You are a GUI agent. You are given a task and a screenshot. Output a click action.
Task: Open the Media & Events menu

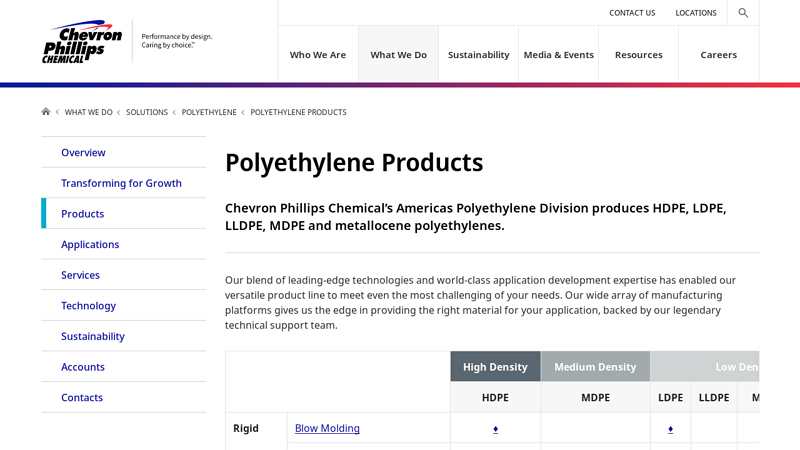tap(559, 55)
